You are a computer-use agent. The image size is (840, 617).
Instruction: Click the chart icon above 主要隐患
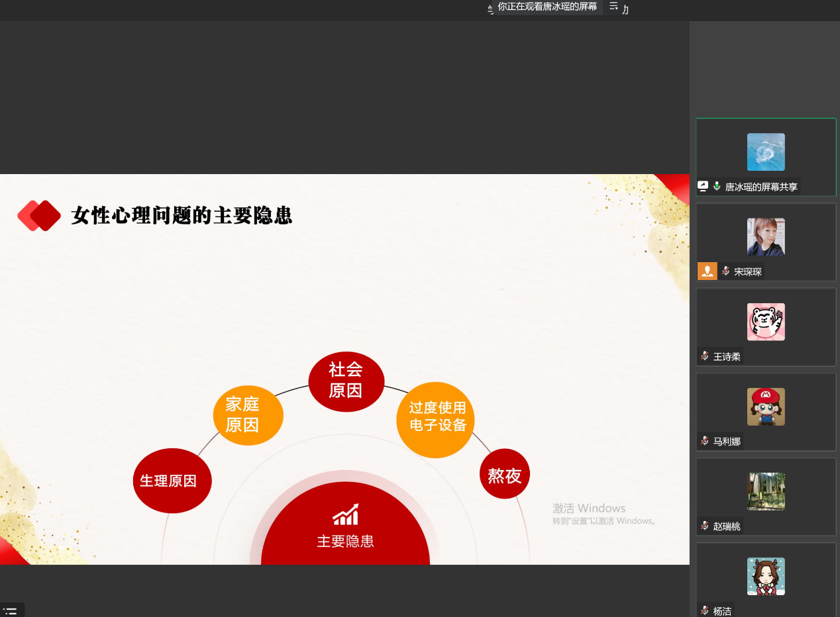pyautogui.click(x=345, y=515)
